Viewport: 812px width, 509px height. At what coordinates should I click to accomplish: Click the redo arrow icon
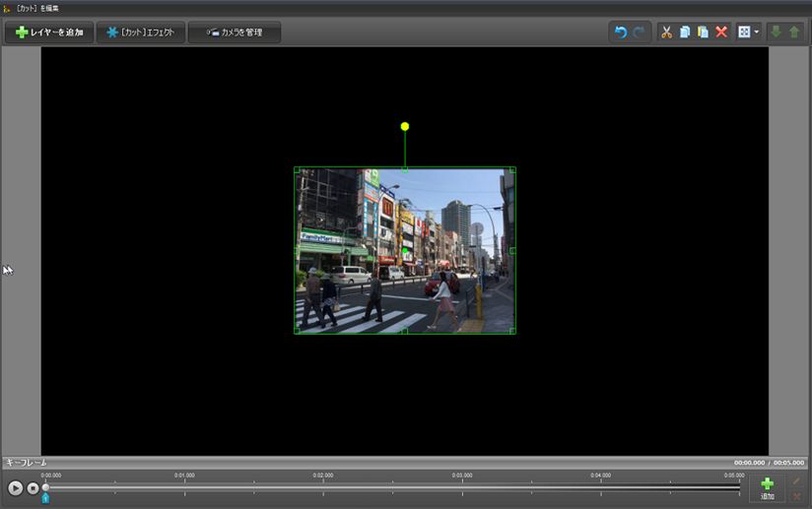point(640,32)
